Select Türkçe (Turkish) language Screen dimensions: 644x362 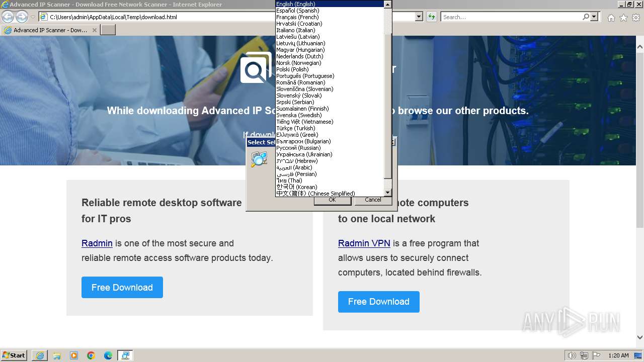330,128
